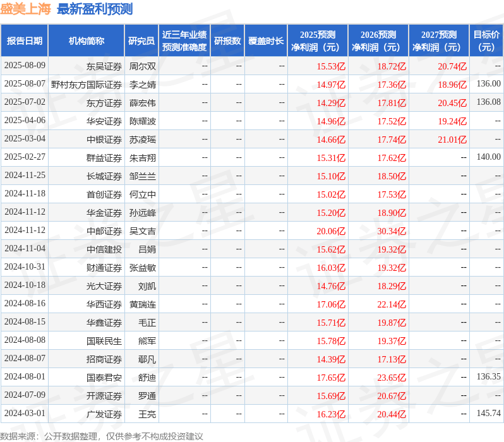Click the 研报数 column header
Screen dimensions: 504x442
click(227, 41)
